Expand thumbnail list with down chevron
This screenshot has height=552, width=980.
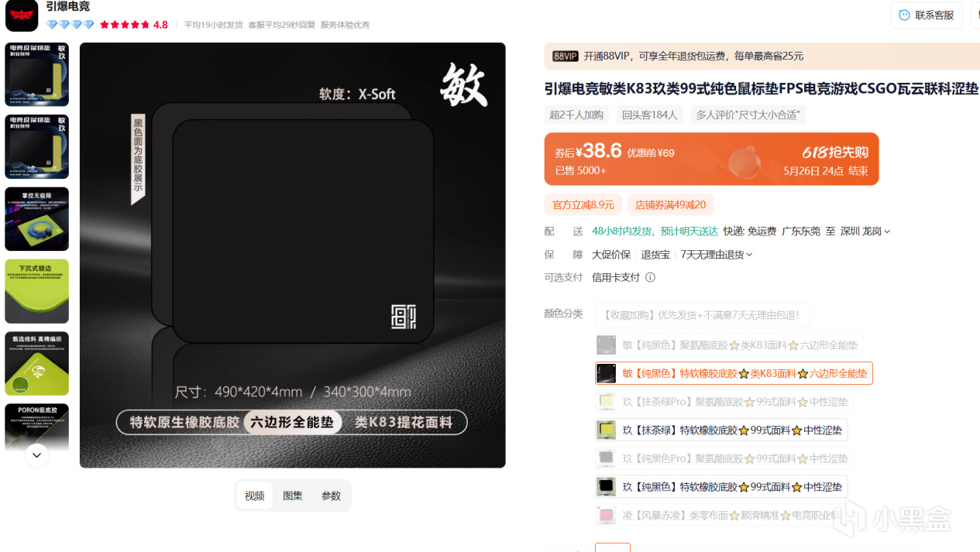tap(36, 455)
